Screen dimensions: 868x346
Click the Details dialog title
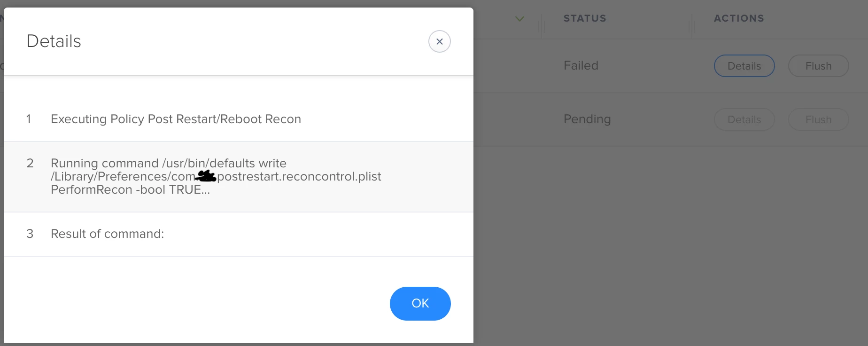coord(54,41)
